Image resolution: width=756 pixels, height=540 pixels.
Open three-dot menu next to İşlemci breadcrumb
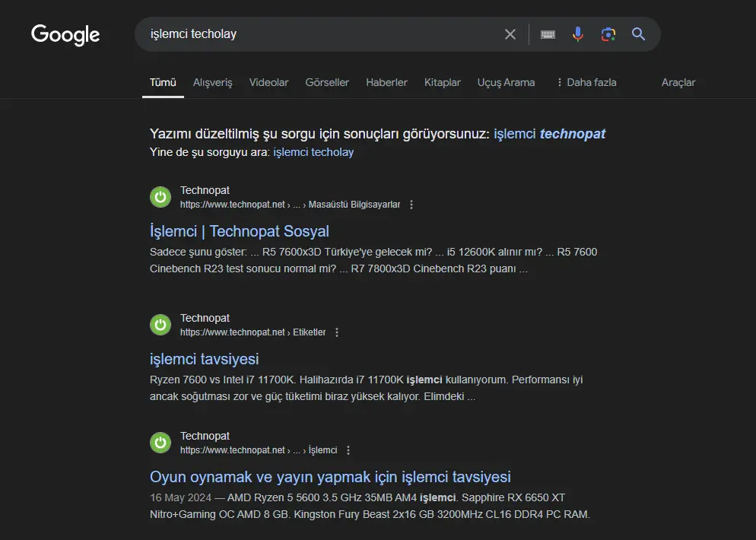point(348,449)
